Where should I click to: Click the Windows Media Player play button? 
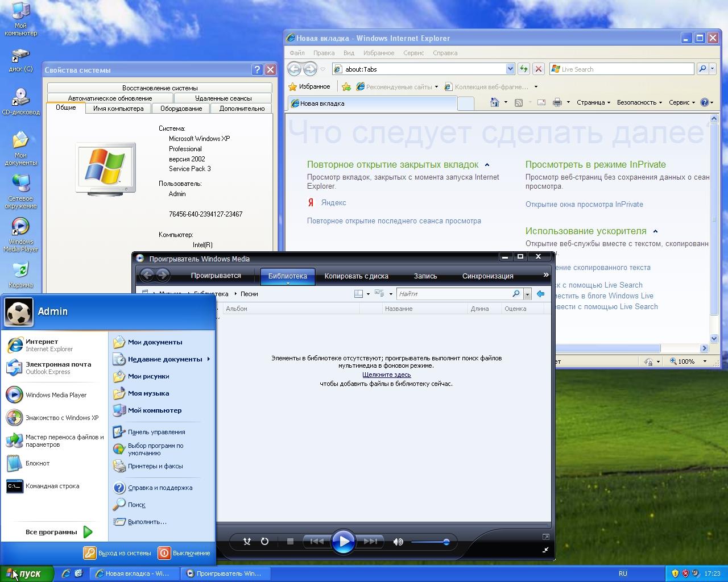coord(343,542)
